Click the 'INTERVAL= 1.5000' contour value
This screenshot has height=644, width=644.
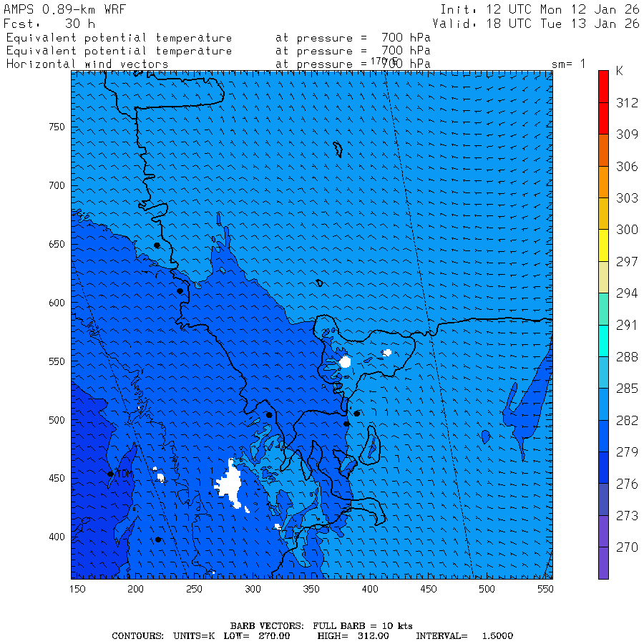(x=464, y=636)
